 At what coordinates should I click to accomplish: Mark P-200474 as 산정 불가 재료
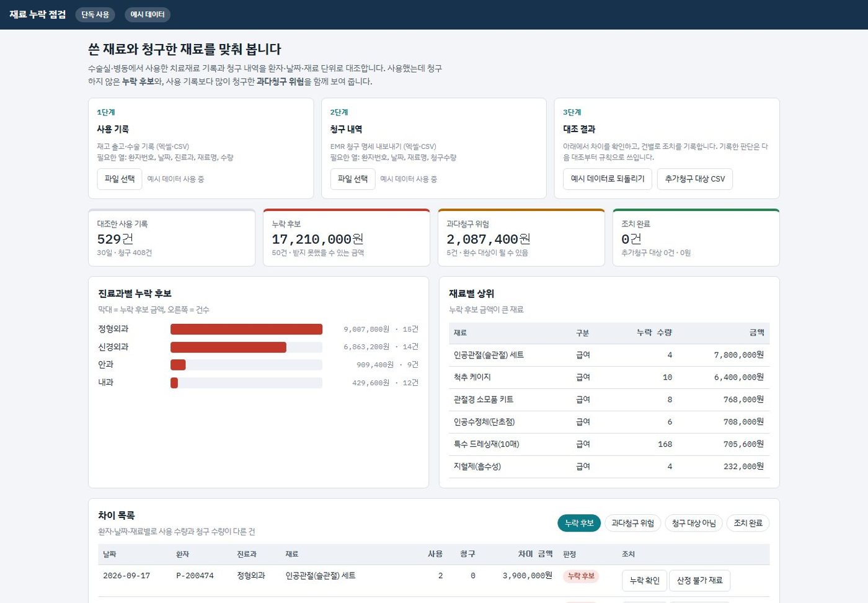tap(700, 581)
